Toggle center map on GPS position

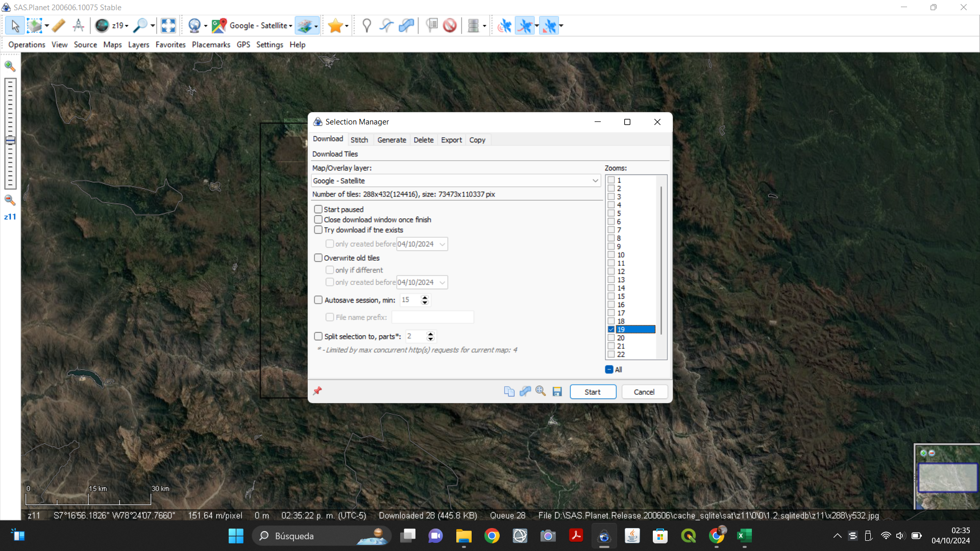pyautogui.click(x=549, y=26)
